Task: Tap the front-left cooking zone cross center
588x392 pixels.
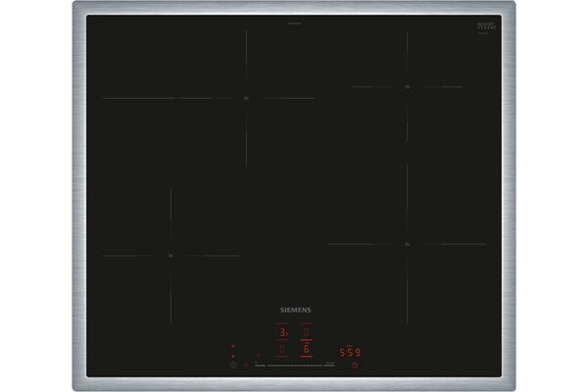Action: tap(171, 256)
